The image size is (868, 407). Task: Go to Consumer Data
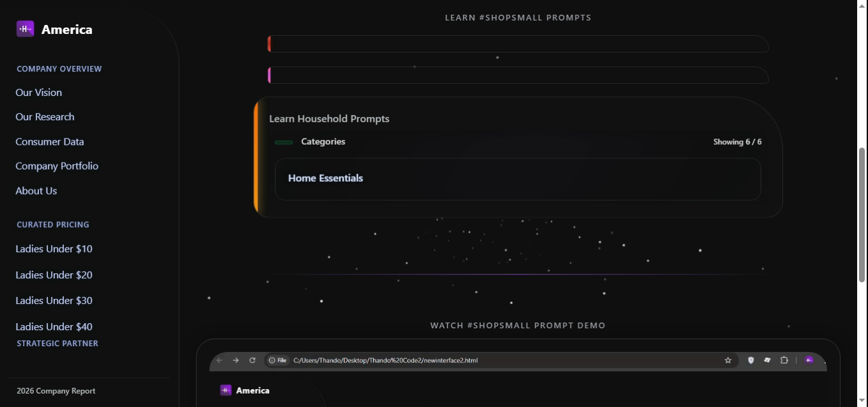(49, 141)
